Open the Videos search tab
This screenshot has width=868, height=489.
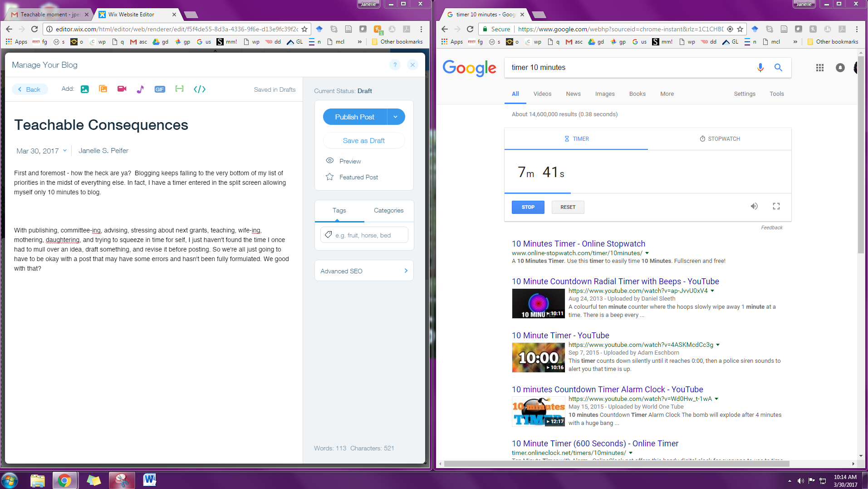(x=542, y=94)
